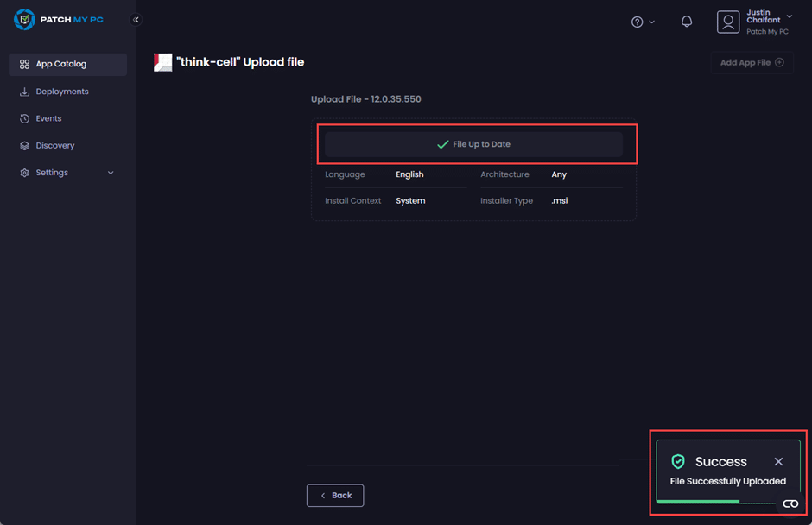Click the Settings gear icon
Viewport: 812px width, 525px height.
click(x=24, y=173)
